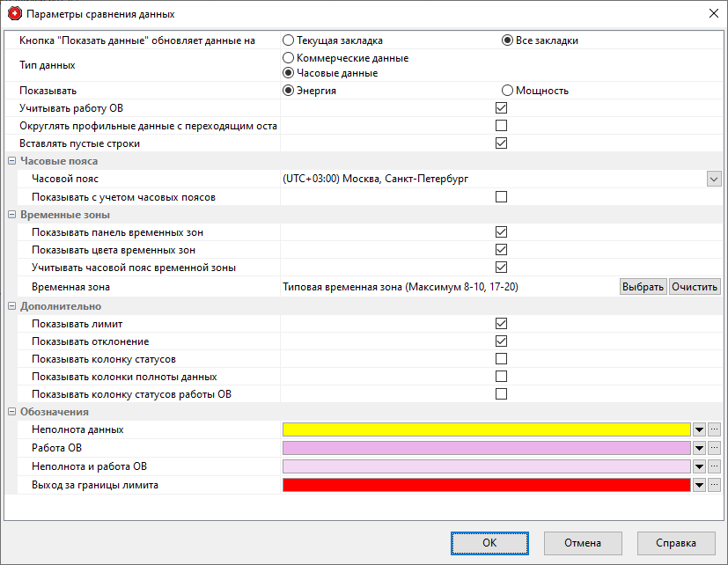Viewport: 728px width, 565px height.
Task: Click the ellipsis button for Неполнота и работа ОВ
Action: [714, 466]
